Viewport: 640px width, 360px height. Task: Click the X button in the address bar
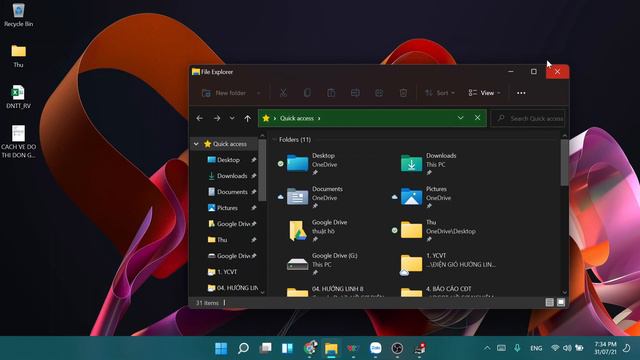click(477, 118)
